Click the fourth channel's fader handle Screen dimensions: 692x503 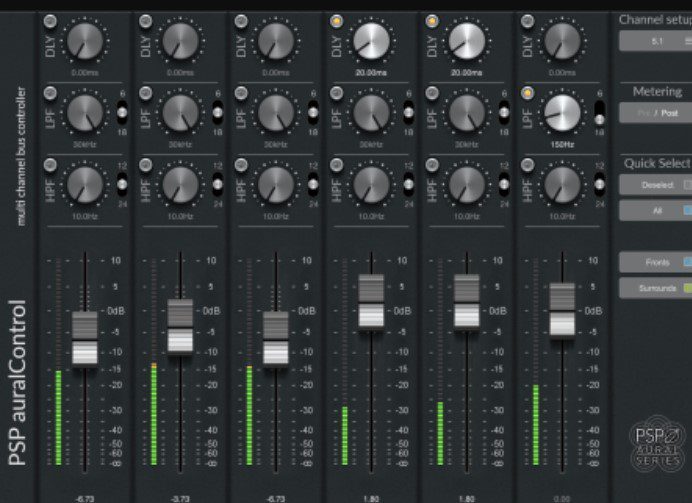coord(371,301)
